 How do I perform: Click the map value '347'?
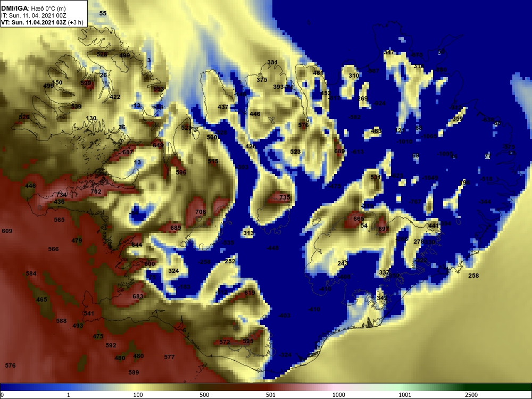click(x=389, y=52)
